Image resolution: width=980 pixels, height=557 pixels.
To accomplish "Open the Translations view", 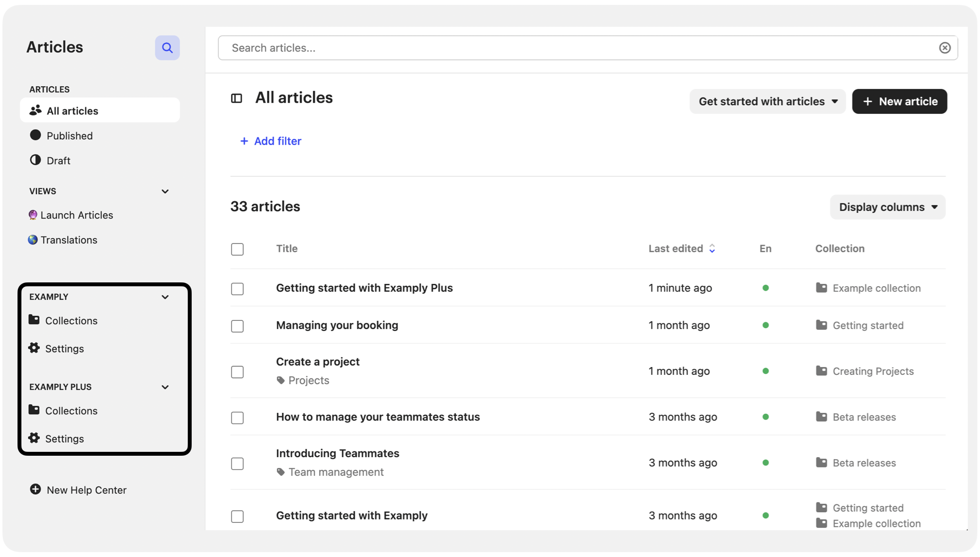I will [69, 240].
